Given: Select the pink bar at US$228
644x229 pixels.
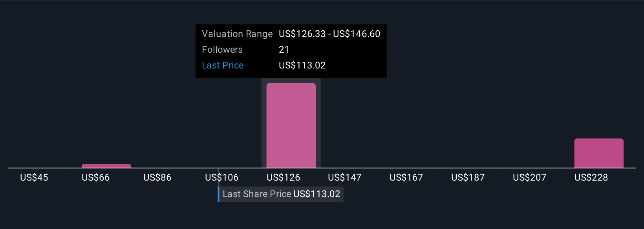Looking at the screenshot, I should coord(599,153).
